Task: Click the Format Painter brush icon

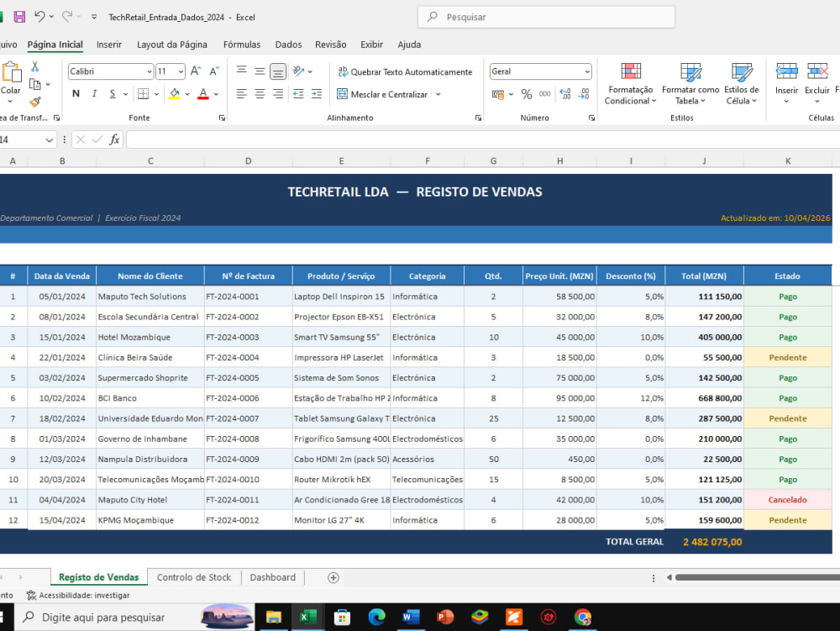Action: point(34,101)
